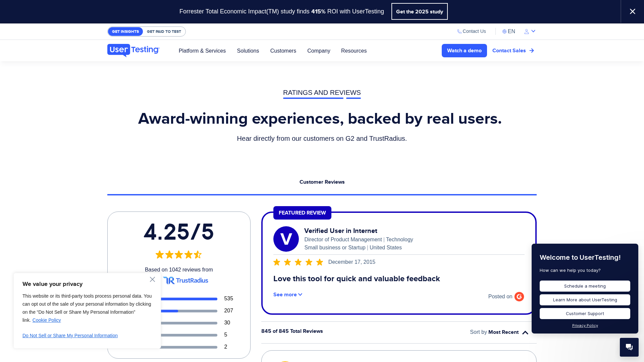Click the globe language icon
The height and width of the screenshot is (362, 644).
pos(504,32)
